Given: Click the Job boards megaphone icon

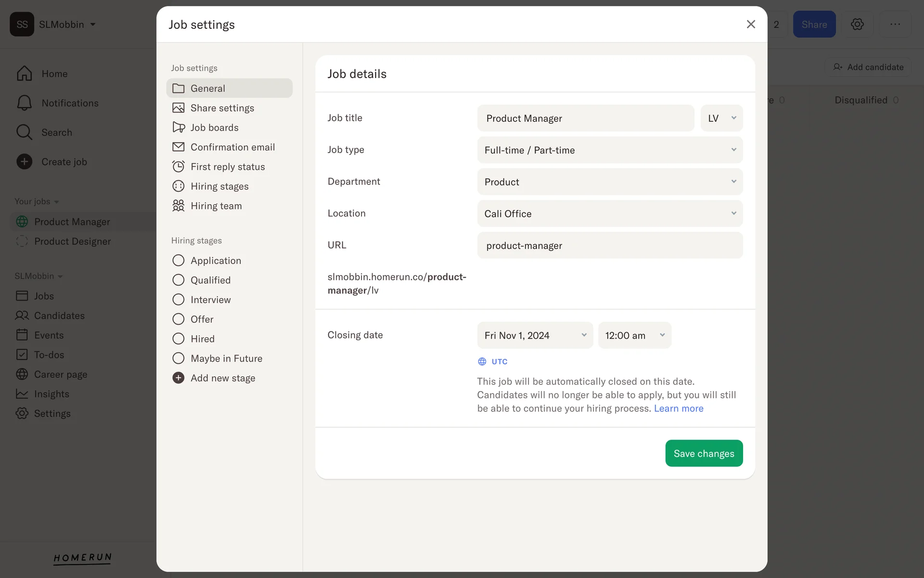Looking at the screenshot, I should 178,127.
